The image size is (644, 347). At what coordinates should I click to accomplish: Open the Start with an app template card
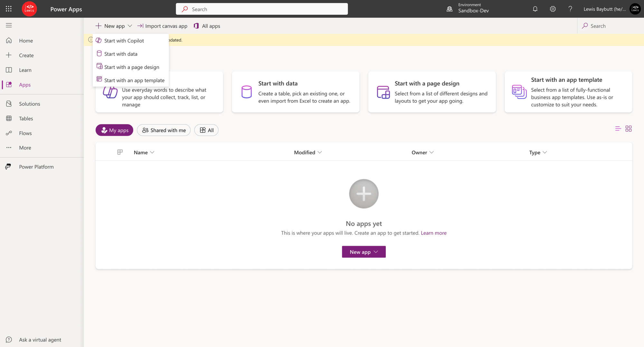click(568, 92)
